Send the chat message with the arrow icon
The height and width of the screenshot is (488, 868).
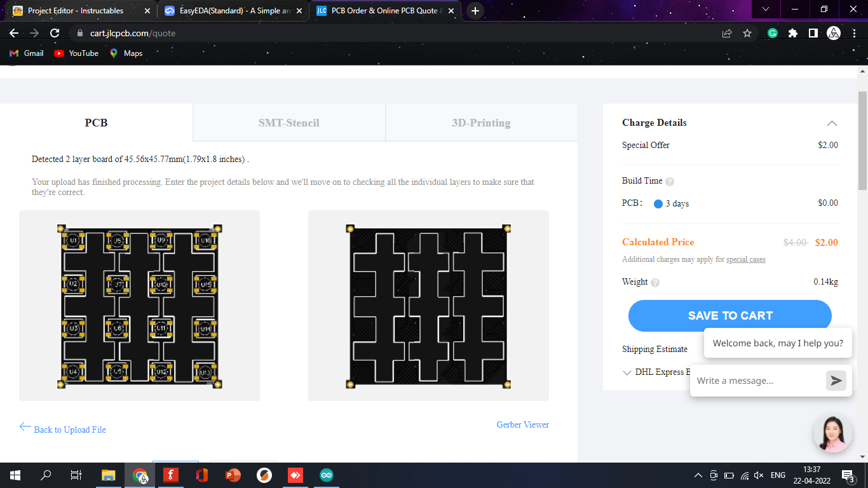coord(835,380)
